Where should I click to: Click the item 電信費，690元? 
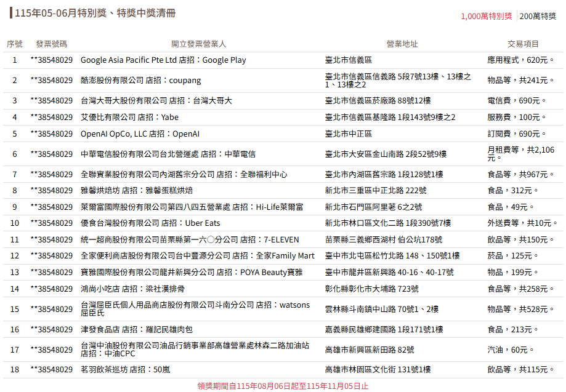pyautogui.click(x=517, y=100)
